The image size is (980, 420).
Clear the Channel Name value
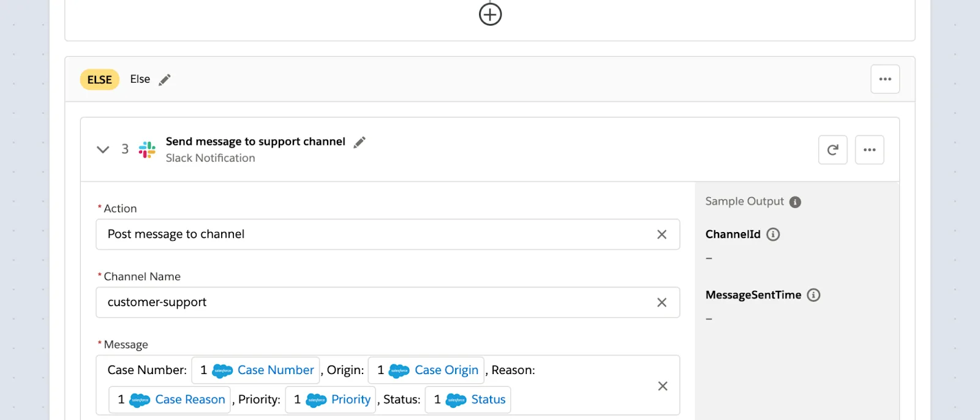tap(661, 302)
